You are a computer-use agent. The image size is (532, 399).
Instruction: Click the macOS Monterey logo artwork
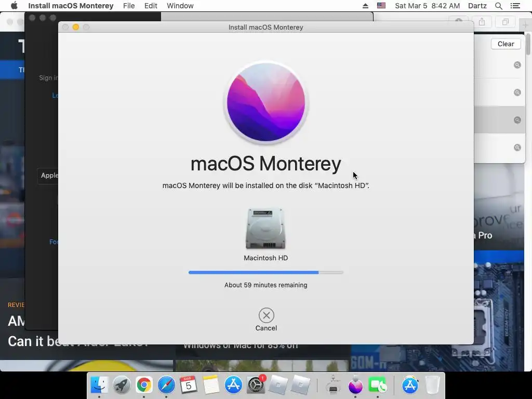(x=266, y=102)
